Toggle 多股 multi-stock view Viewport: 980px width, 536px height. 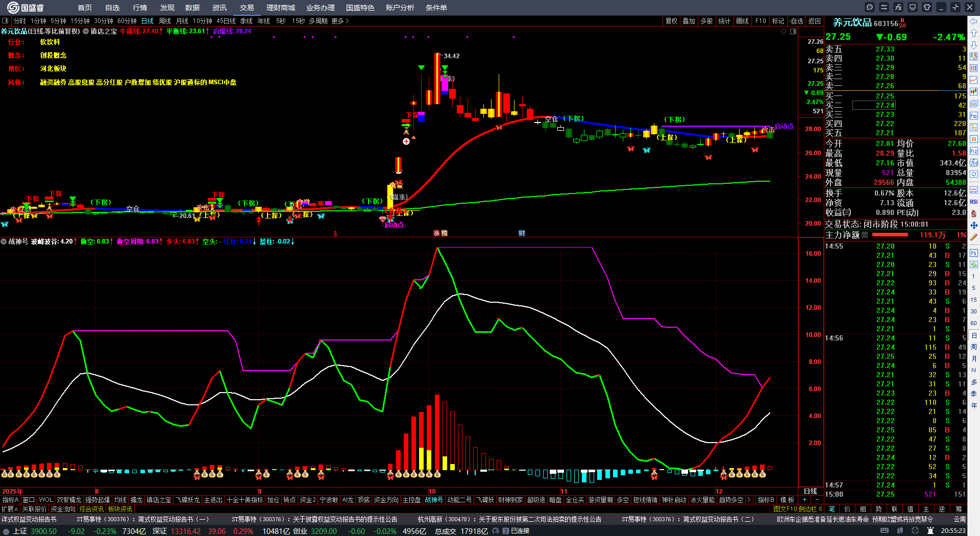pyautogui.click(x=706, y=21)
